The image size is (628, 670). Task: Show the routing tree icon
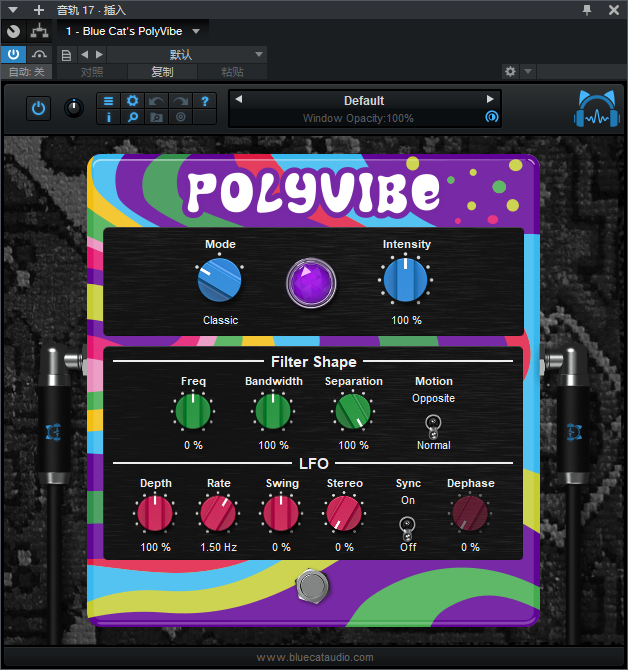click(x=39, y=31)
